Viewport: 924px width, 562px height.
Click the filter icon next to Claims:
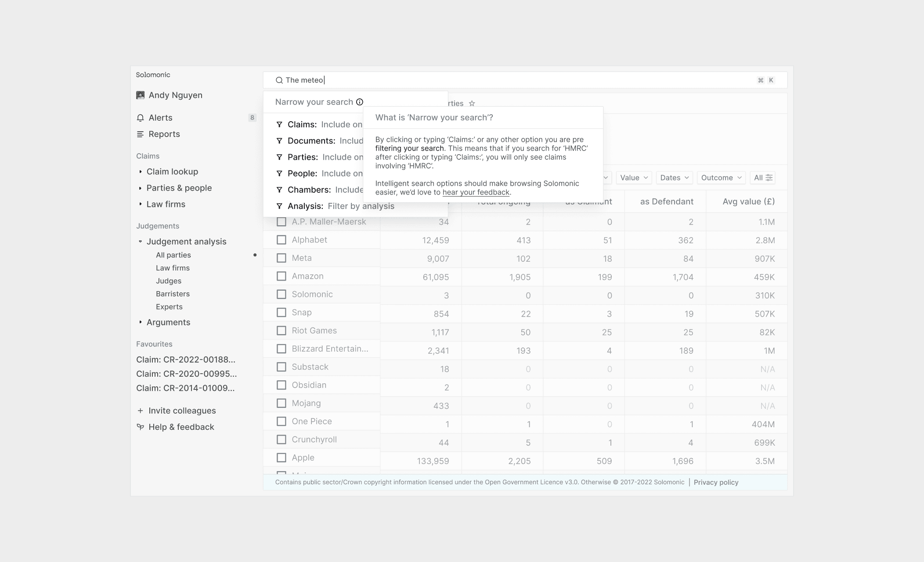(x=279, y=125)
